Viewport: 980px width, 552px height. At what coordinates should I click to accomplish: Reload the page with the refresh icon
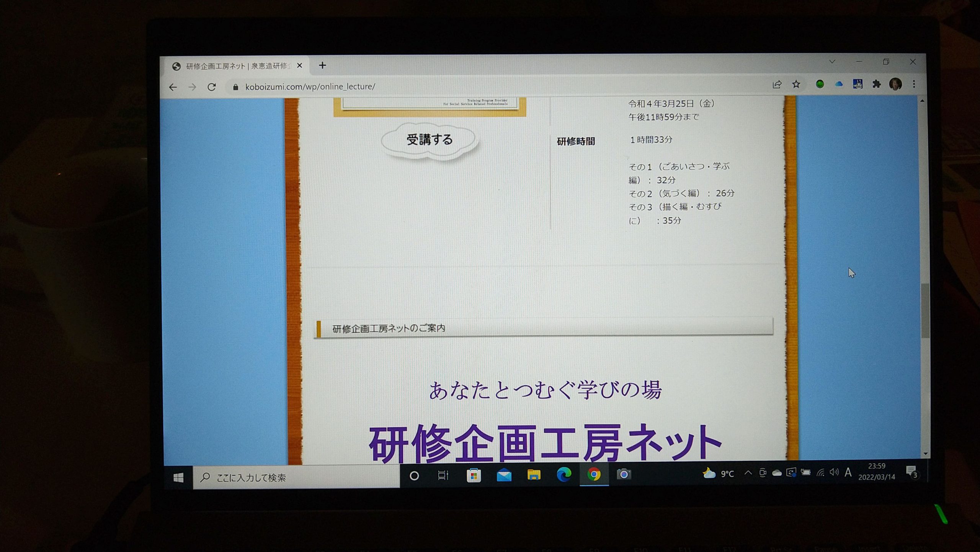[212, 87]
